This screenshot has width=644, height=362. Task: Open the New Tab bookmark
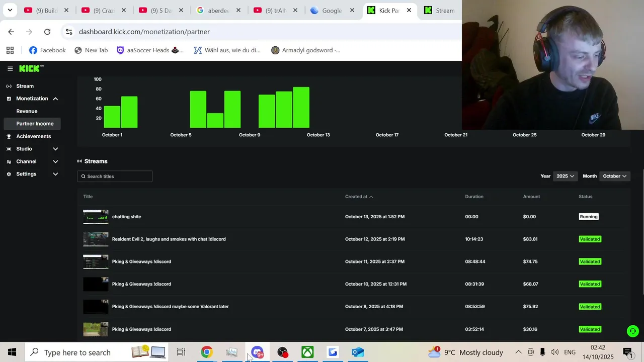[91, 50]
